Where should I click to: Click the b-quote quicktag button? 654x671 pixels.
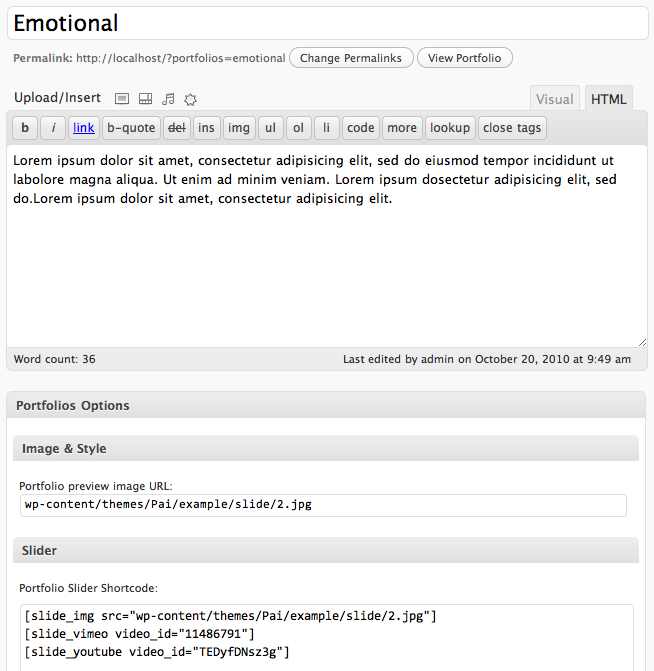[131, 128]
